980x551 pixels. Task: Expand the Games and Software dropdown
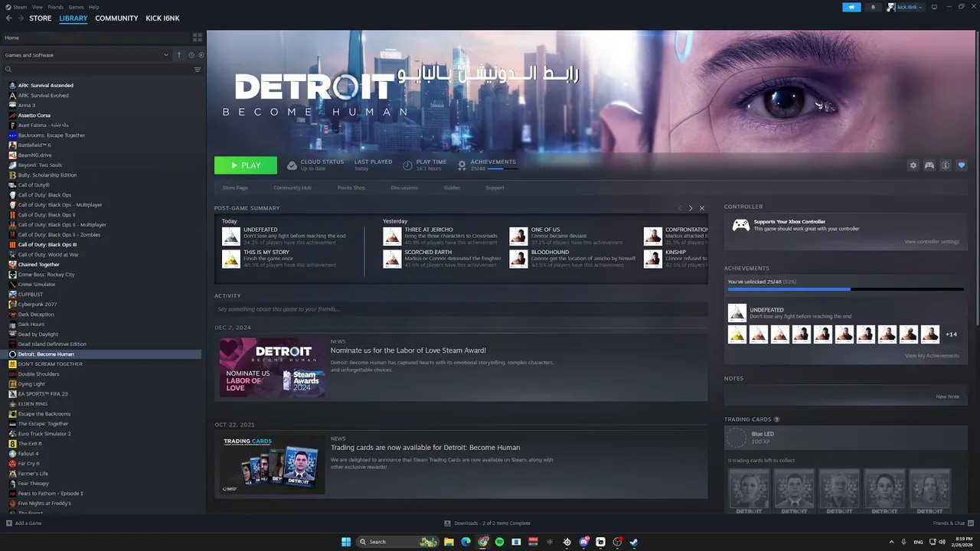coord(87,55)
